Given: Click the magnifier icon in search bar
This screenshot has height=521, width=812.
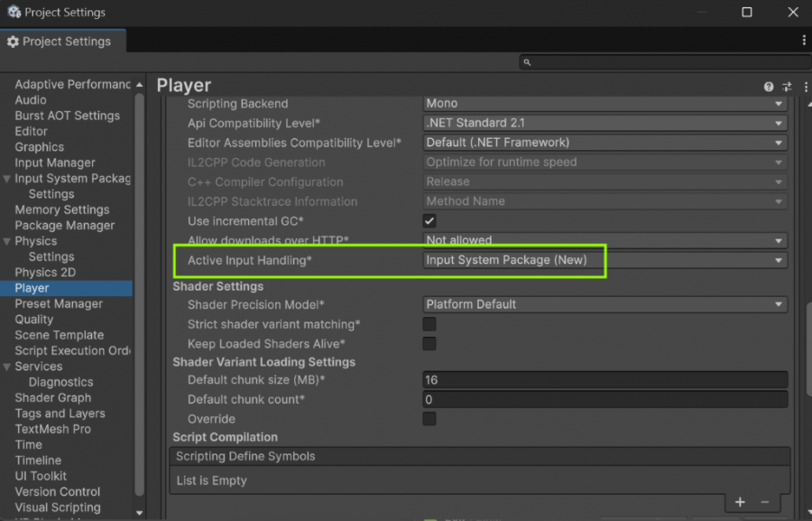Looking at the screenshot, I should [528, 62].
